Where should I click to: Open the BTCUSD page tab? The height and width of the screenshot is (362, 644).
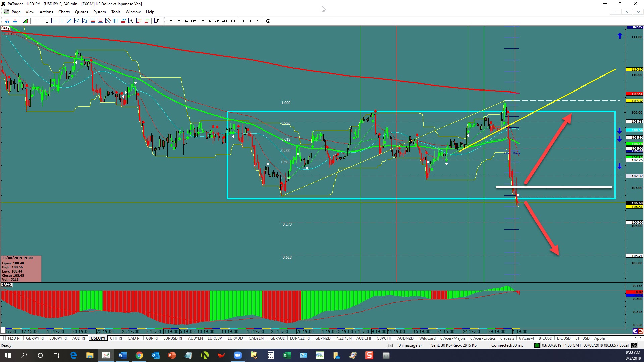[545, 338]
